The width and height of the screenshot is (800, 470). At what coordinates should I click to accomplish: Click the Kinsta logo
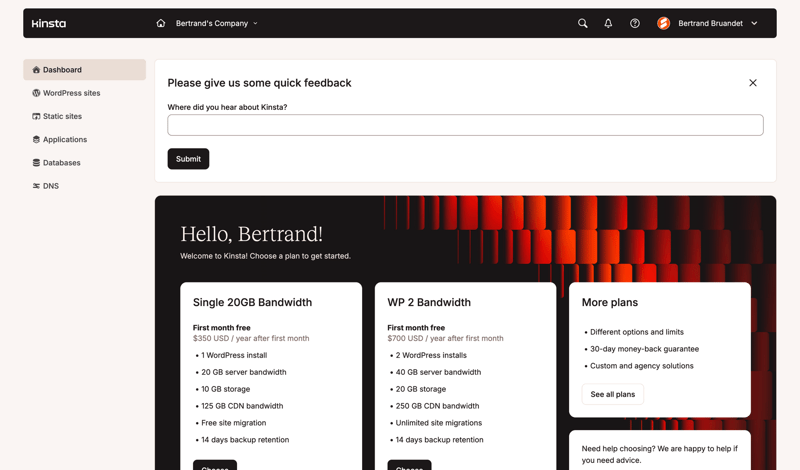[x=48, y=23]
